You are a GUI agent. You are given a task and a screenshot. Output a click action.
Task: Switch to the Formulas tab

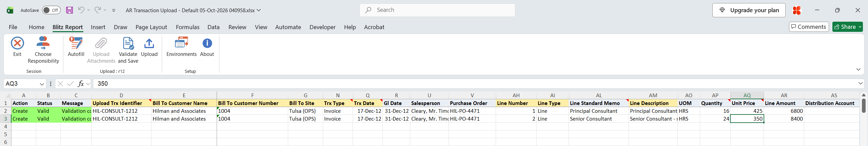coord(188,27)
